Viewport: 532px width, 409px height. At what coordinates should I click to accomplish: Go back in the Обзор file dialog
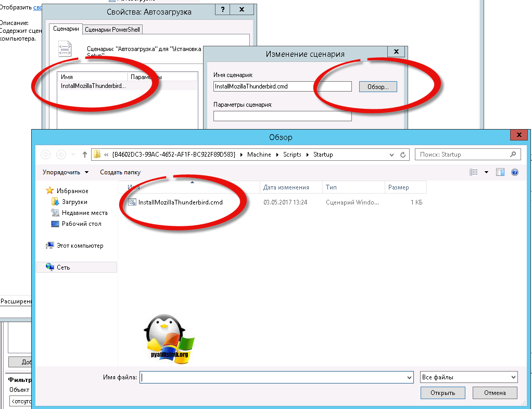[x=45, y=155]
